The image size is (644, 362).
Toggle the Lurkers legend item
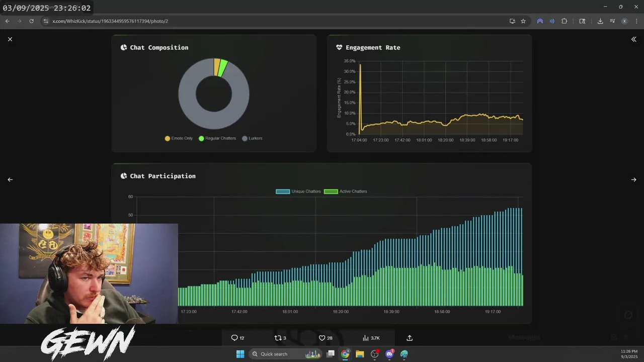pyautogui.click(x=252, y=138)
